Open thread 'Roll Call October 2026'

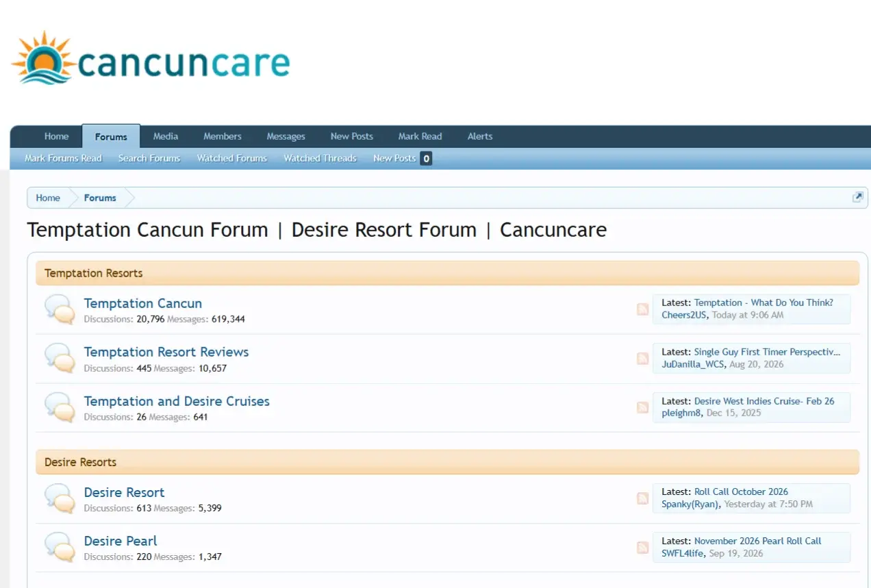click(741, 491)
